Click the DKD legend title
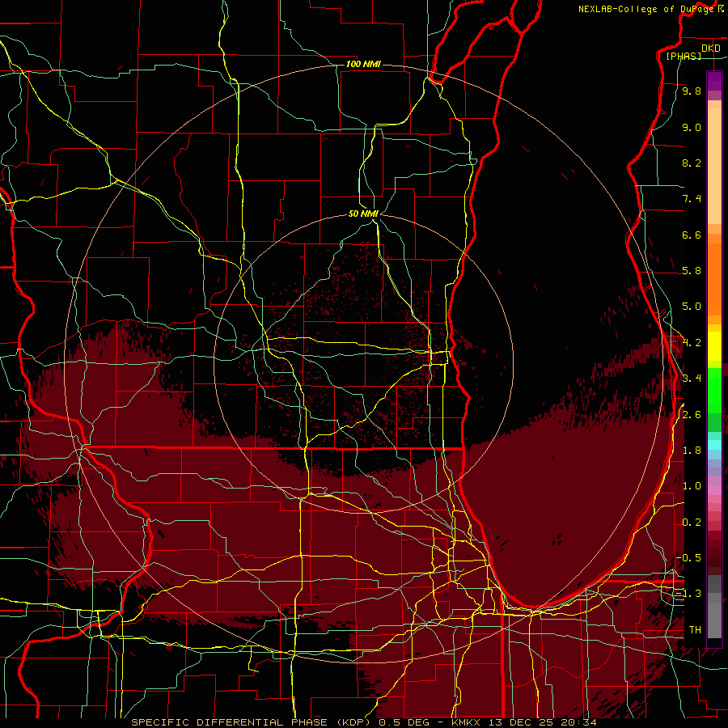Image resolution: width=728 pixels, height=728 pixels. [711, 48]
